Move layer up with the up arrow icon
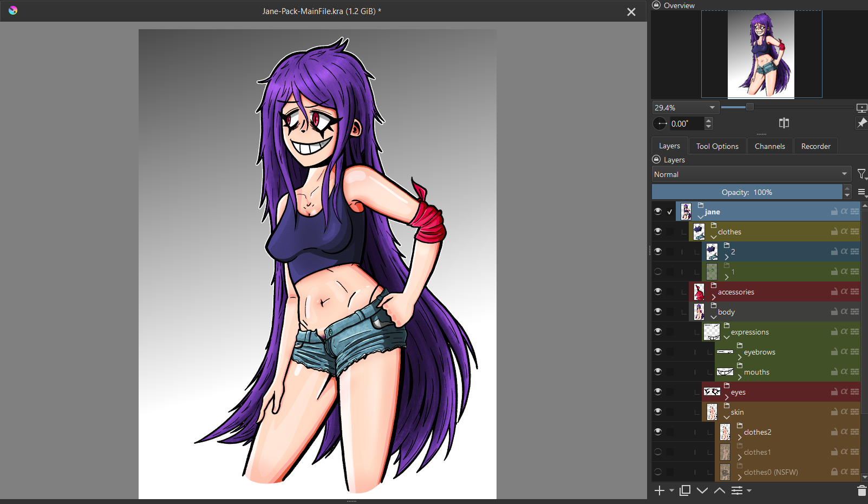The image size is (868, 504). (720, 490)
